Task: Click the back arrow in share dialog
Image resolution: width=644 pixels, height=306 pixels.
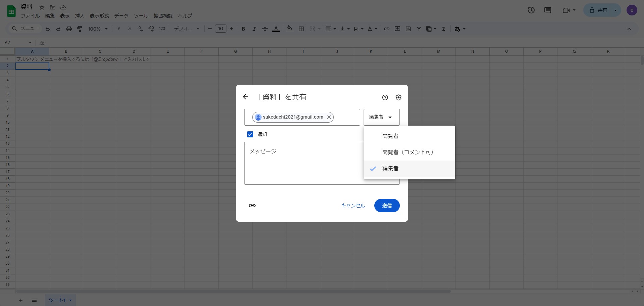Action: [x=246, y=97]
